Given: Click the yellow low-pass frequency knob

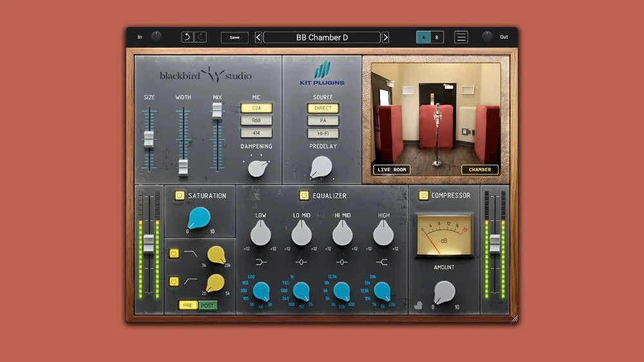Looking at the screenshot, I should coord(216,255).
